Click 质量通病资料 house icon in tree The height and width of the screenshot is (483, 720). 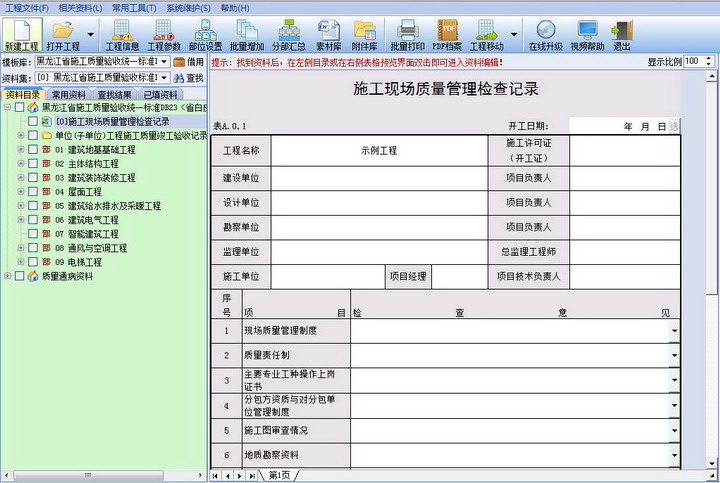click(33, 276)
